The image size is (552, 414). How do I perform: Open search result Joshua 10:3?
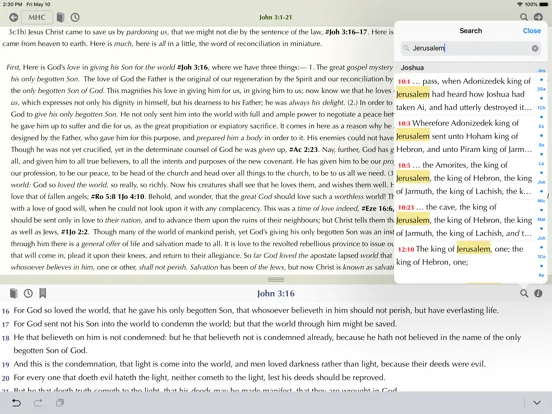(x=464, y=136)
